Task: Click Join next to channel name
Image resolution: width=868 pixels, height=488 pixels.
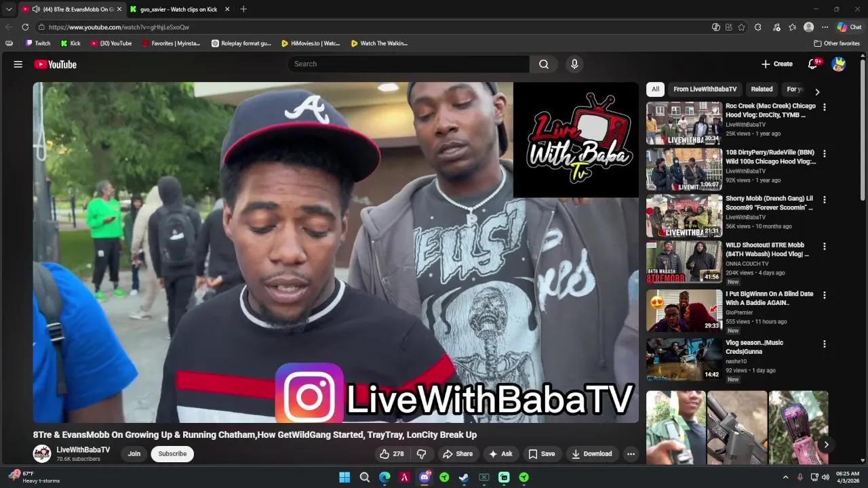Action: [x=134, y=454]
